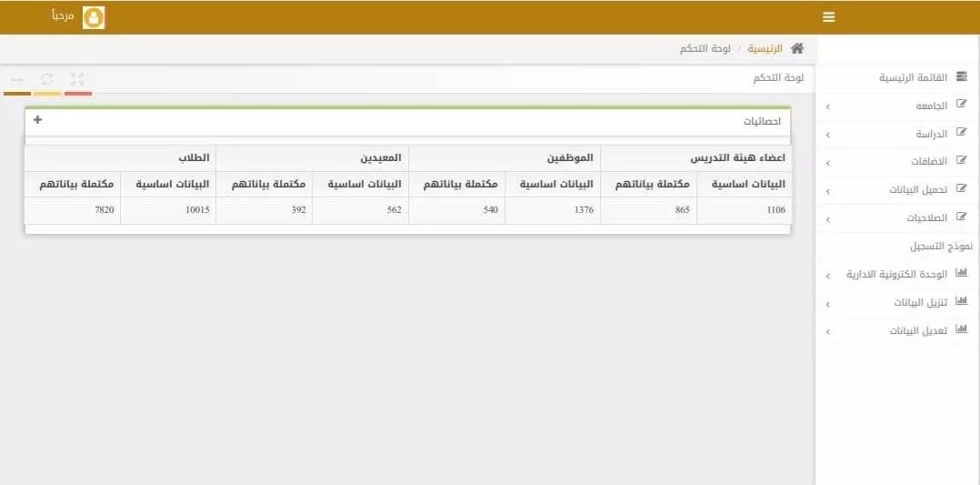Open الوحدة الكترونية الادارية sidebar menu
Screen dimensions: 980x485
click(x=897, y=274)
